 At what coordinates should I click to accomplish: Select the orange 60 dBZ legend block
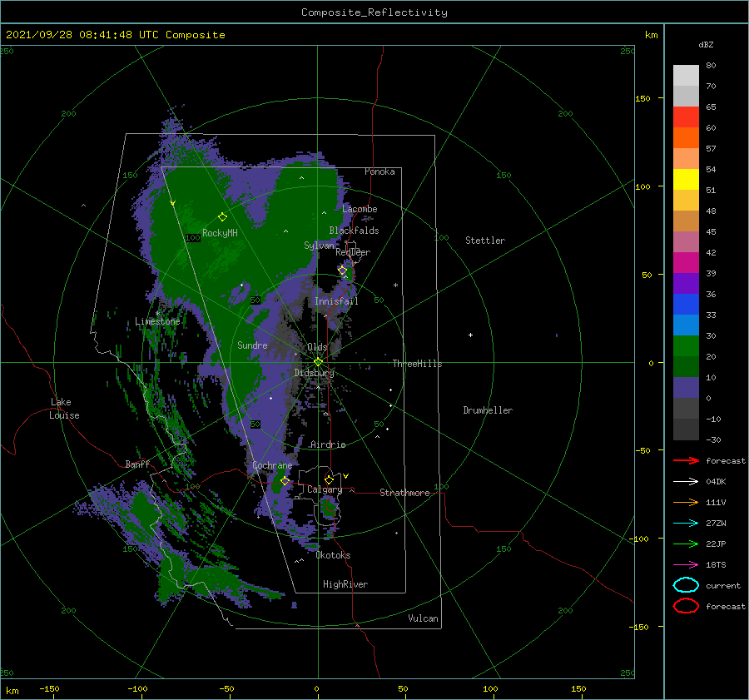(x=686, y=137)
